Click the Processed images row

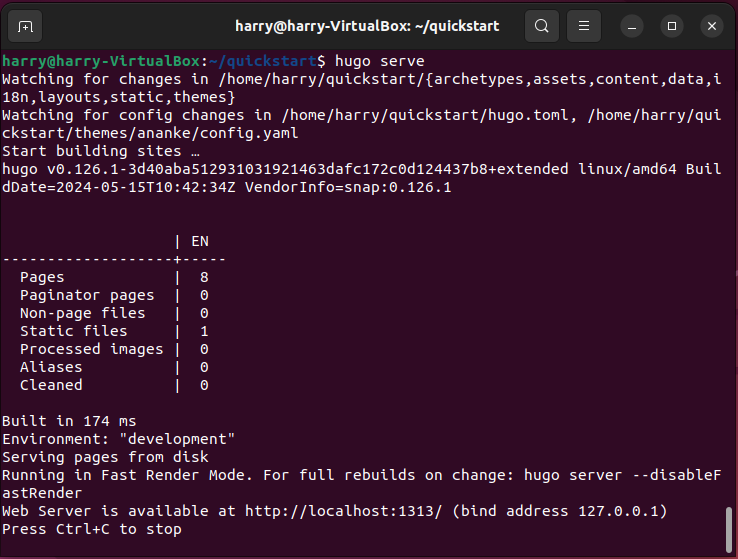coord(91,349)
